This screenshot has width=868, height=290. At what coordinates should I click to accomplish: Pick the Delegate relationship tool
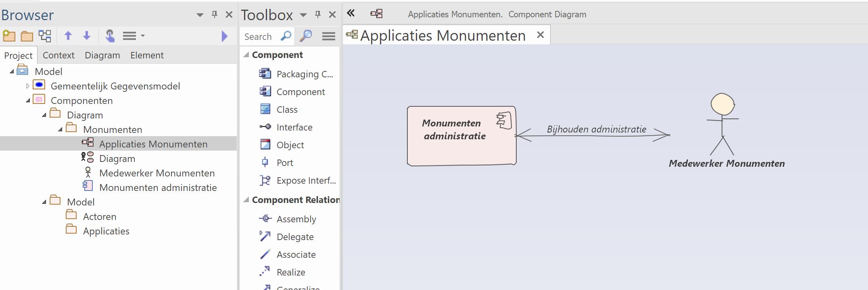click(294, 237)
